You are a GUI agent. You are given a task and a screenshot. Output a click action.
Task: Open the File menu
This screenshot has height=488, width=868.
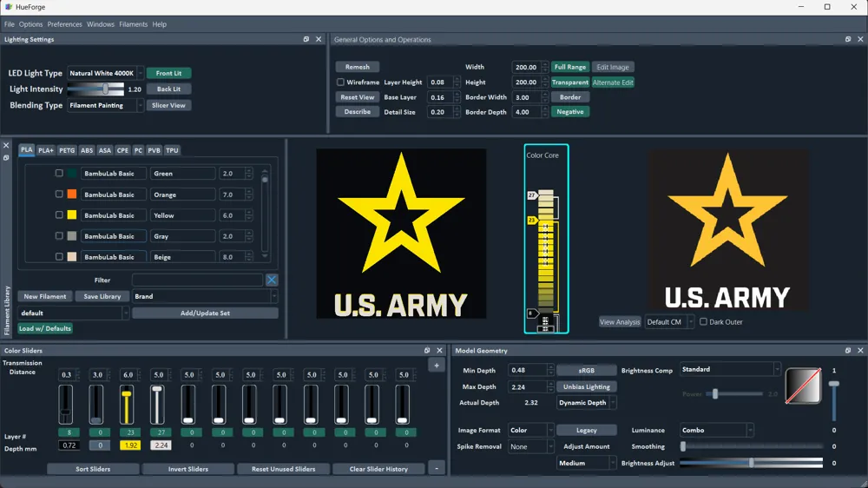coord(10,24)
